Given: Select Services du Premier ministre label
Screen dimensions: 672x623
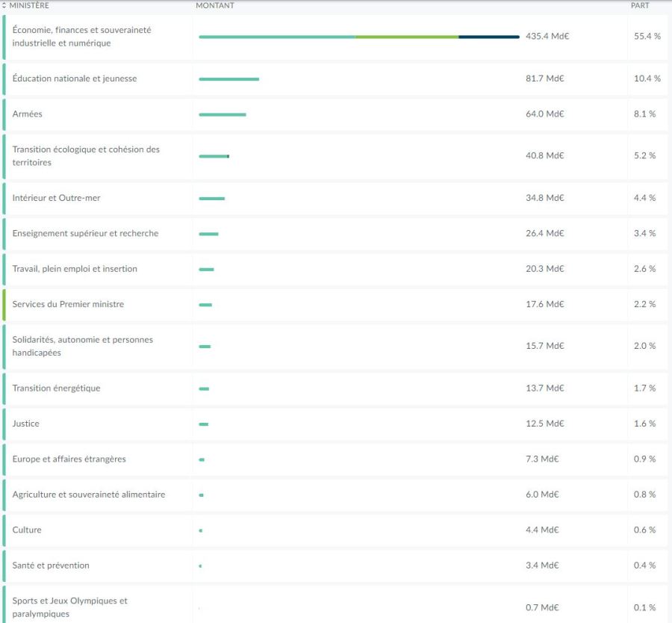Looking at the screenshot, I should tap(68, 304).
